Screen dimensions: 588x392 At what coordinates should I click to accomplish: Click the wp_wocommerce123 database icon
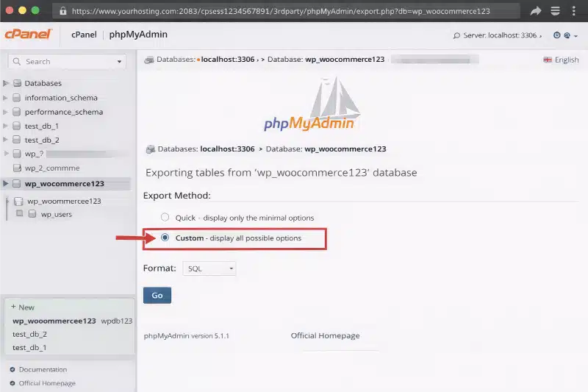[16, 183]
